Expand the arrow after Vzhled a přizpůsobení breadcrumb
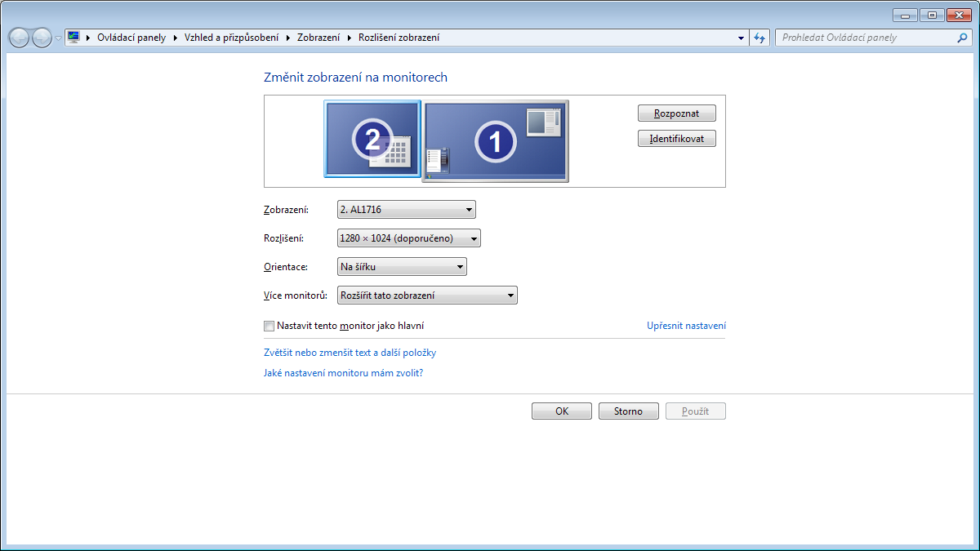The width and height of the screenshot is (980, 551). [287, 38]
